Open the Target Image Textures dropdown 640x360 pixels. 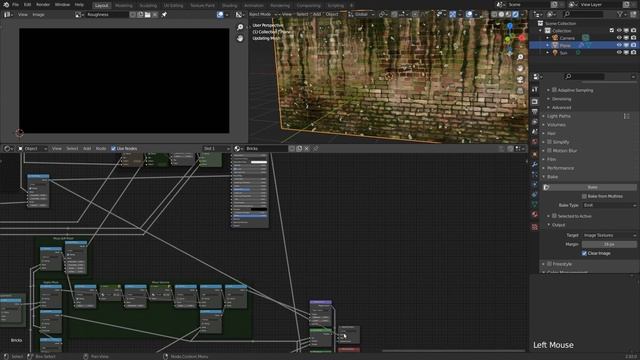pyautogui.click(x=609, y=235)
